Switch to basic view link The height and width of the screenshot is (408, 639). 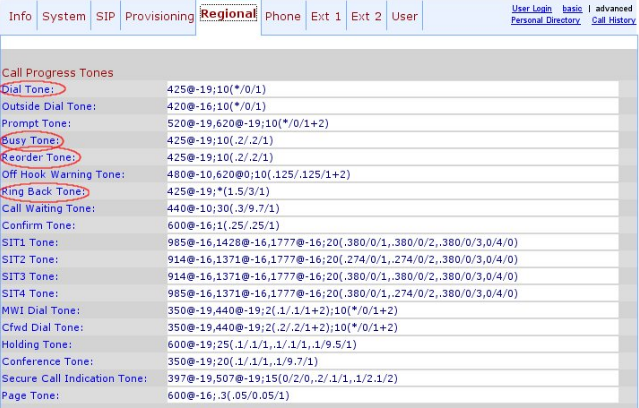tap(572, 9)
